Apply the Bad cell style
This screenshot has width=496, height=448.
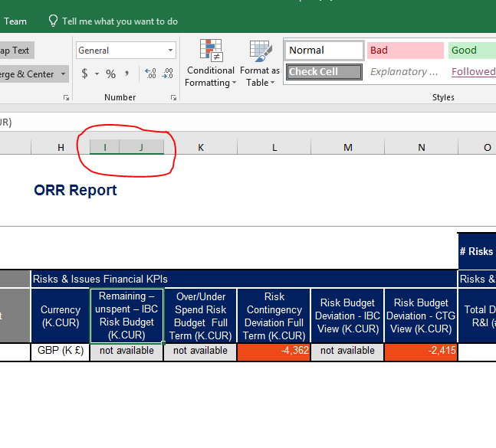(405, 51)
